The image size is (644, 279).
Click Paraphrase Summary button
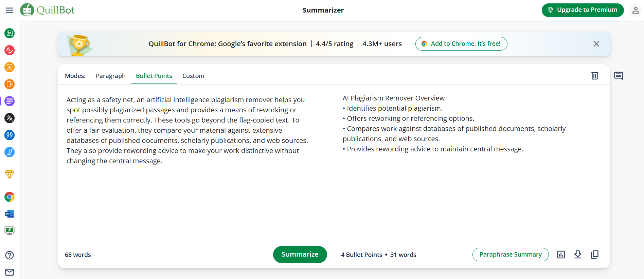[x=511, y=255]
